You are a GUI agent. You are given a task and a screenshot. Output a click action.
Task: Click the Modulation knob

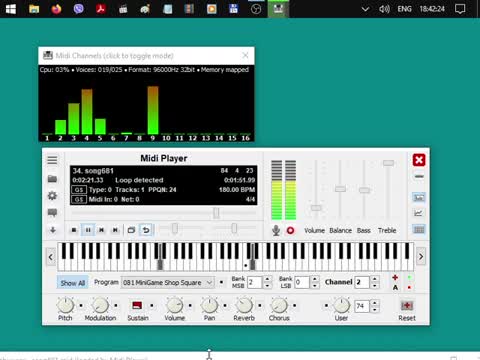pyautogui.click(x=100, y=305)
